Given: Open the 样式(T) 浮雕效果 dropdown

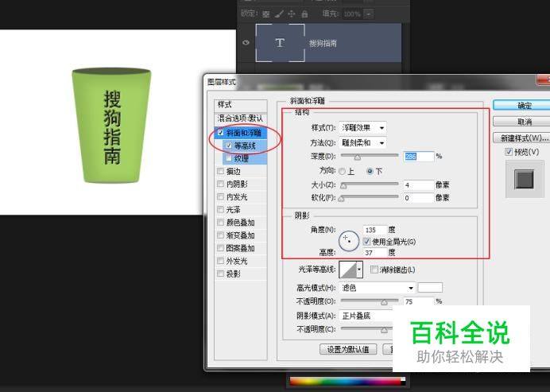Looking at the screenshot, I should (x=362, y=128).
